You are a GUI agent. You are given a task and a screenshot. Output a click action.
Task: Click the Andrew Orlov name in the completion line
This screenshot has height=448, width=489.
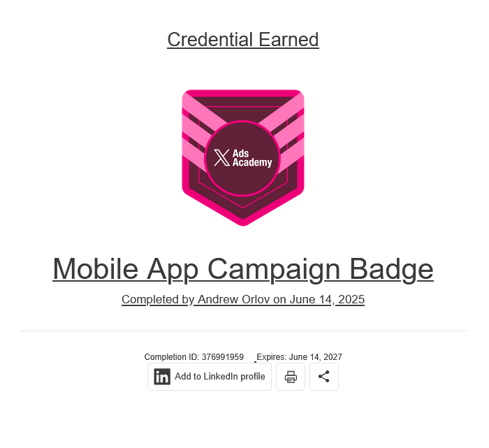234,300
